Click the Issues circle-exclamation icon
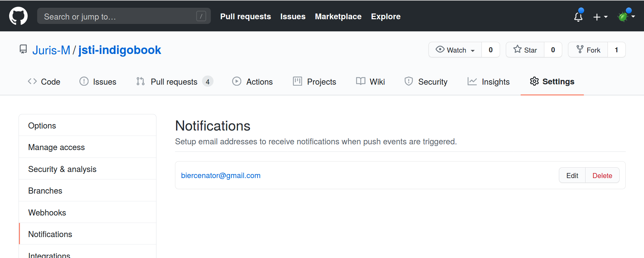 coord(84,81)
